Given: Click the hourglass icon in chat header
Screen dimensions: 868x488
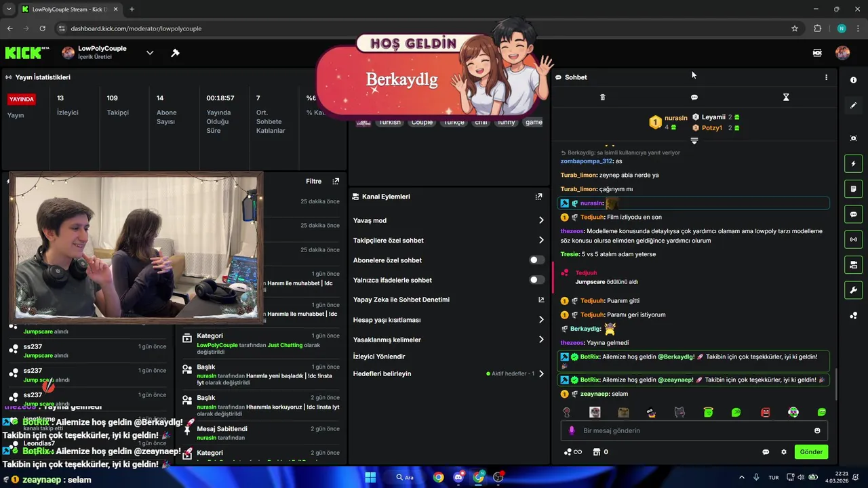Looking at the screenshot, I should (786, 98).
